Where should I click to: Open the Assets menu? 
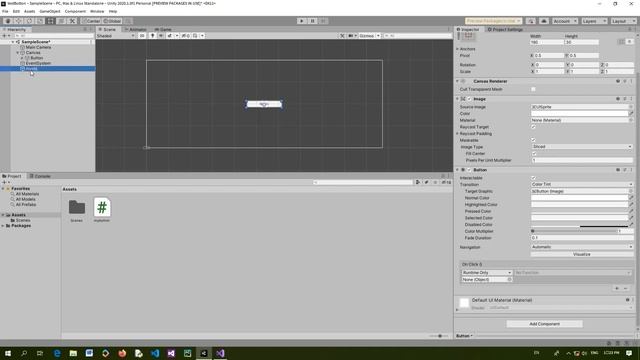(29, 11)
